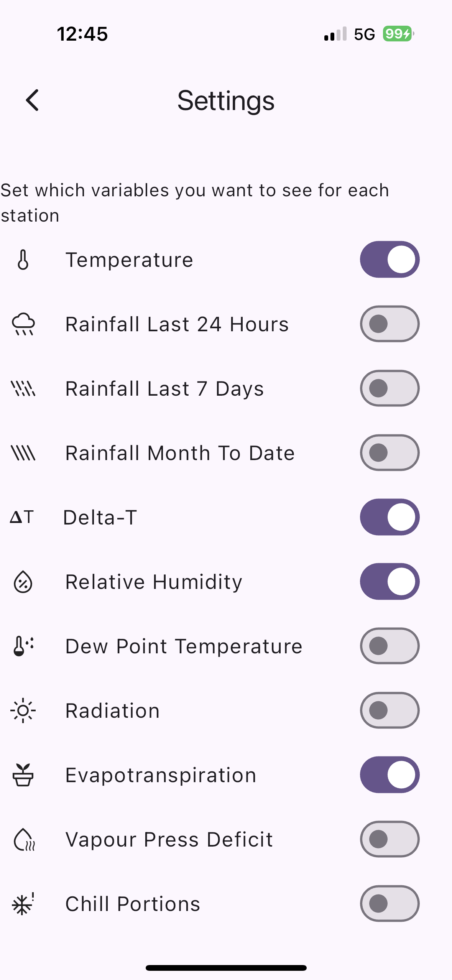The image size is (452, 980).
Task: Switch off the Delta-T toggle
Action: tap(390, 517)
